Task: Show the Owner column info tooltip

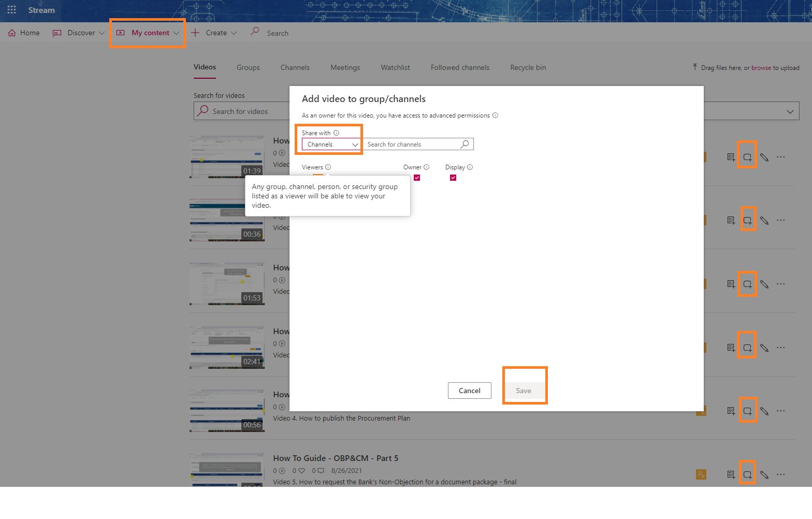Action: pos(426,167)
